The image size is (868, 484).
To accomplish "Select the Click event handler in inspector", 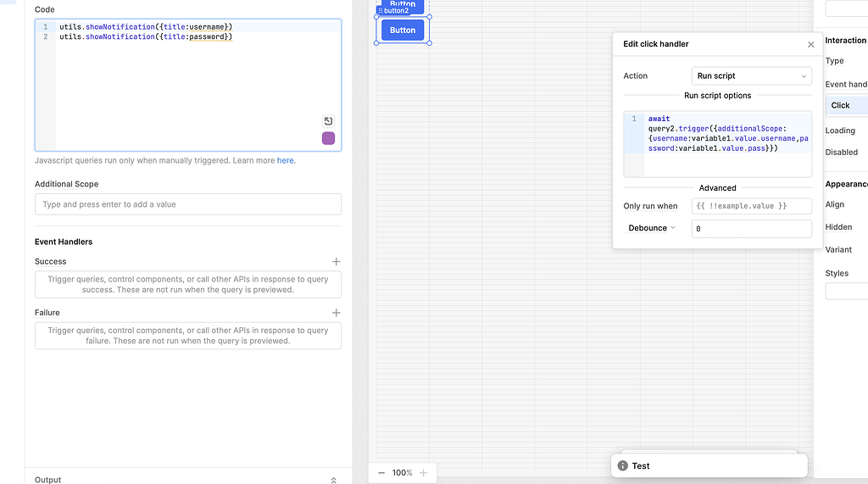I will 845,105.
